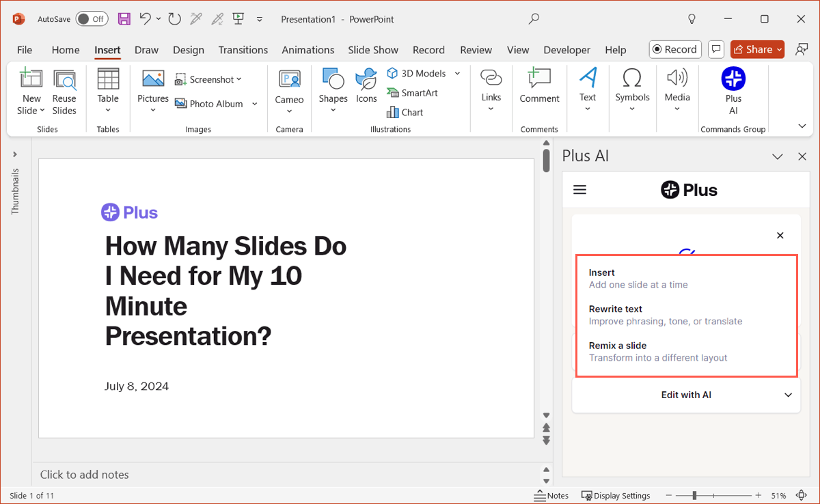Insert Icons from the library
Viewport: 820px width, 504px height.
pos(366,86)
